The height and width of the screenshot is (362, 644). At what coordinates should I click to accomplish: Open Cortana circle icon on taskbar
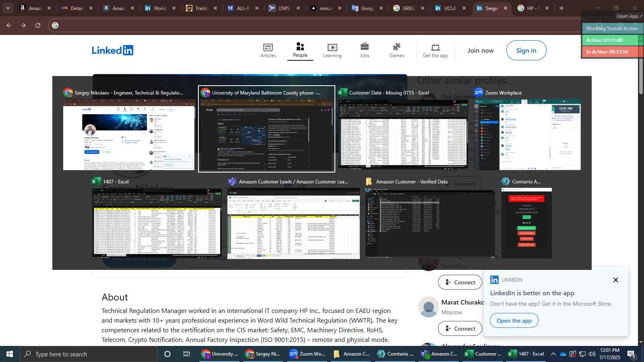(167, 354)
